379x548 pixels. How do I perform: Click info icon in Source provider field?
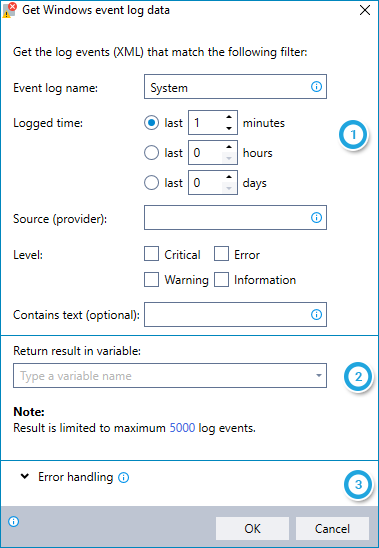coord(316,218)
